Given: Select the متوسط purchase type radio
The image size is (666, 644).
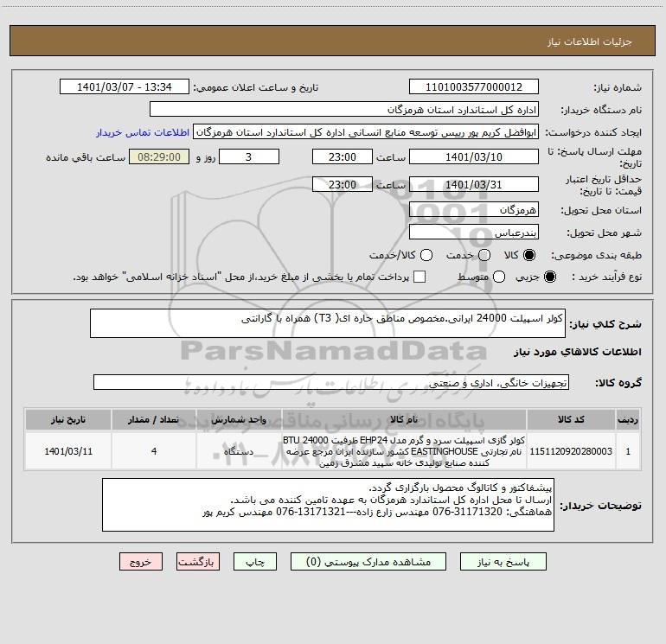Looking at the screenshot, I should 499,277.
